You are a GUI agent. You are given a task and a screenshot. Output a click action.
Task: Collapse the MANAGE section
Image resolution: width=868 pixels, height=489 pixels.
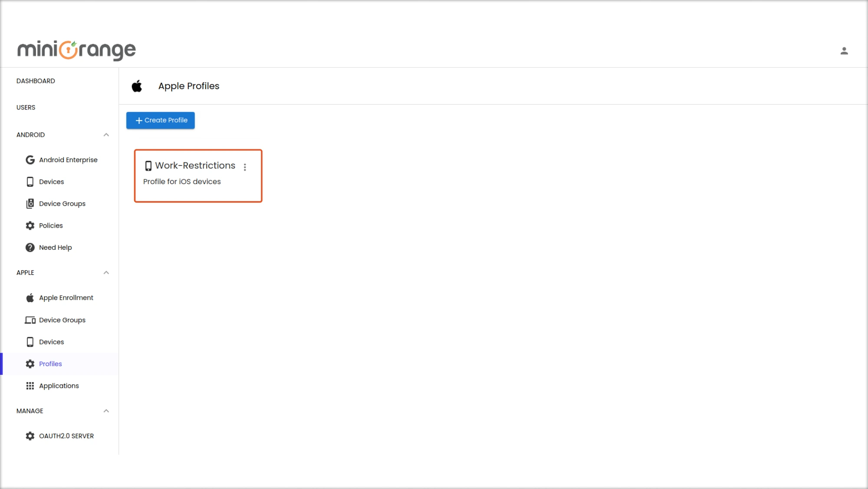click(106, 410)
